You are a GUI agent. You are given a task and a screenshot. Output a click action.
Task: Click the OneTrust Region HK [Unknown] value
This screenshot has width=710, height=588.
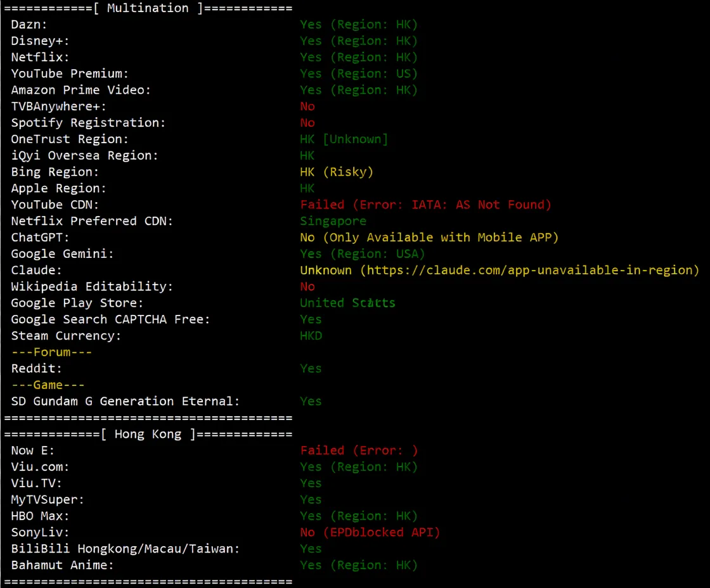tap(344, 139)
